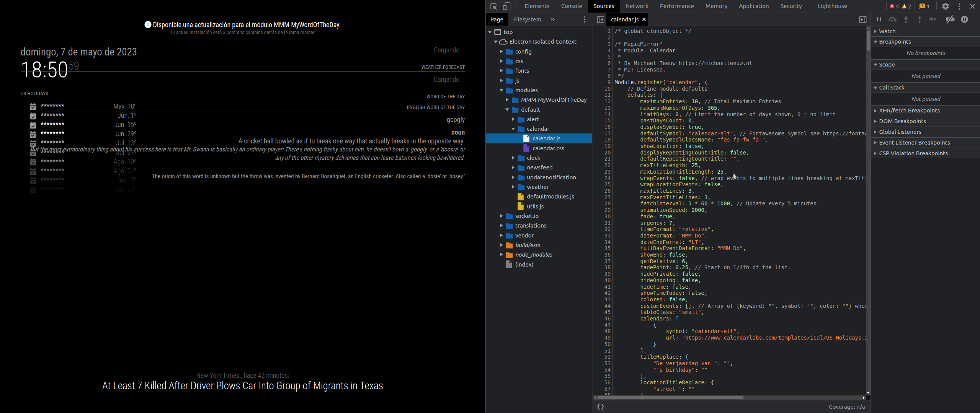980x413 pixels.
Task: Close the calendar.js file tab
Action: click(644, 20)
